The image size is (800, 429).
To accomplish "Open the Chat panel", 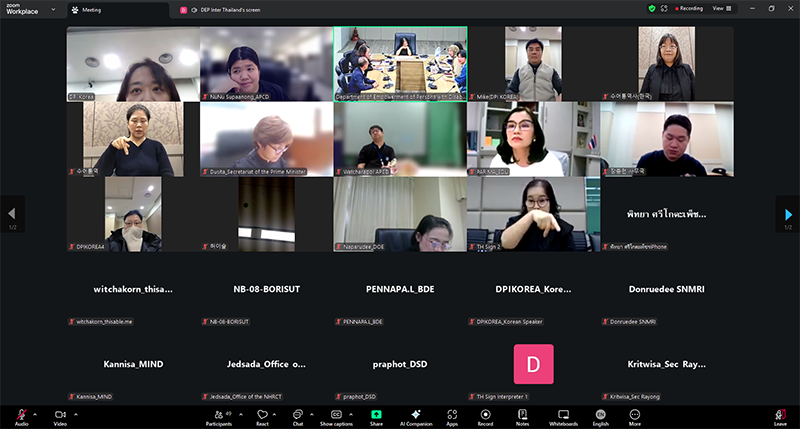I will point(297,414).
